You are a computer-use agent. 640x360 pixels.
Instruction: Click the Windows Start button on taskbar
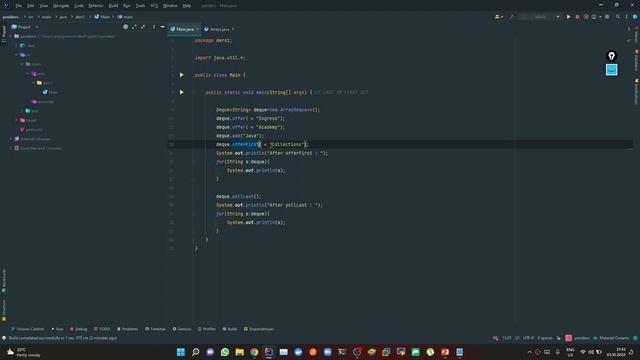pos(181,352)
